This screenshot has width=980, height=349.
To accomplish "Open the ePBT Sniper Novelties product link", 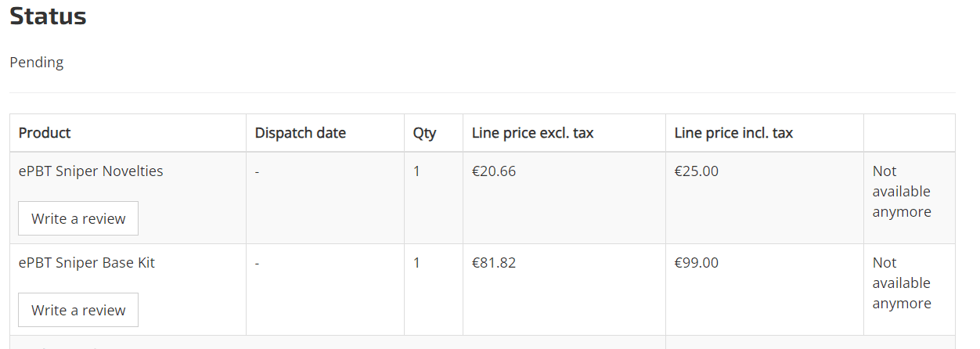I will [91, 171].
